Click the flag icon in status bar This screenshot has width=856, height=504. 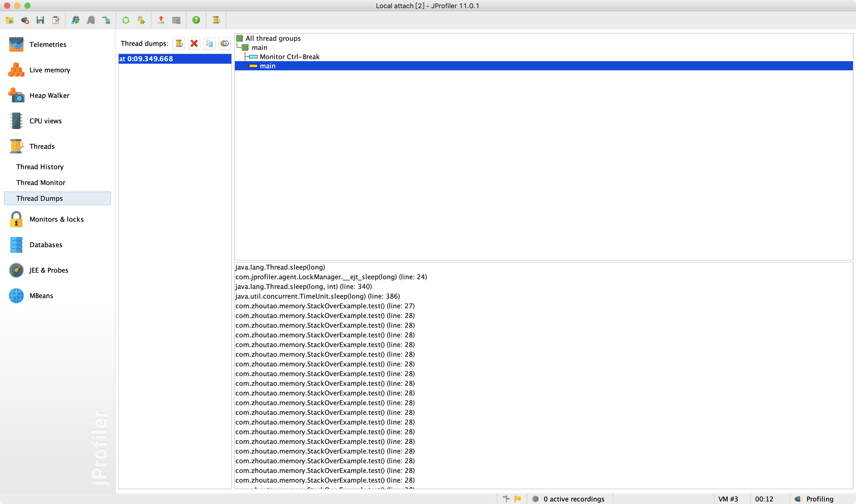(518, 499)
